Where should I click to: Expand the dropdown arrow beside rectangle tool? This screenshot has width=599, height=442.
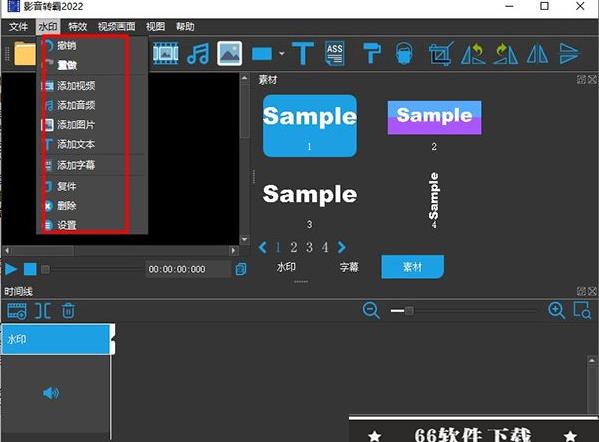[282, 53]
